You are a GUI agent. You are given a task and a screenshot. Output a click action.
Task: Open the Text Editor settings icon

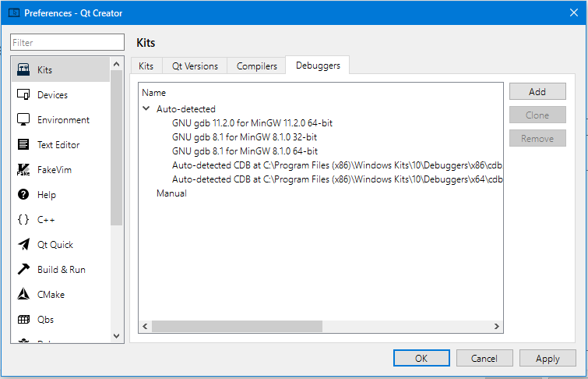[x=23, y=145]
